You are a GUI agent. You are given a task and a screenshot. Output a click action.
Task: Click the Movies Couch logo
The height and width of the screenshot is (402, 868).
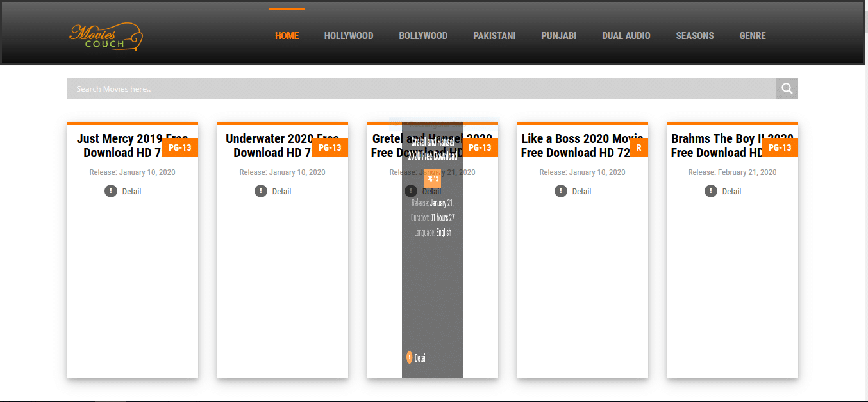[106, 37]
